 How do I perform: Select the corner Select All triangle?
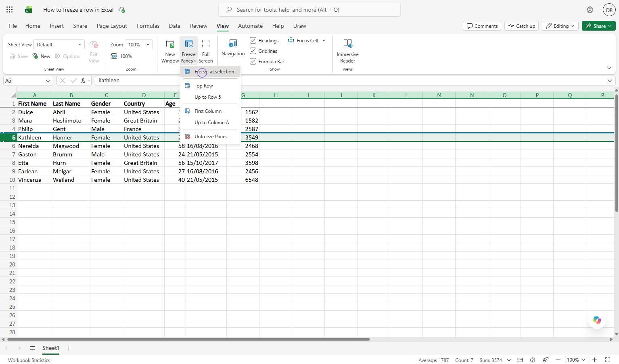(13, 95)
